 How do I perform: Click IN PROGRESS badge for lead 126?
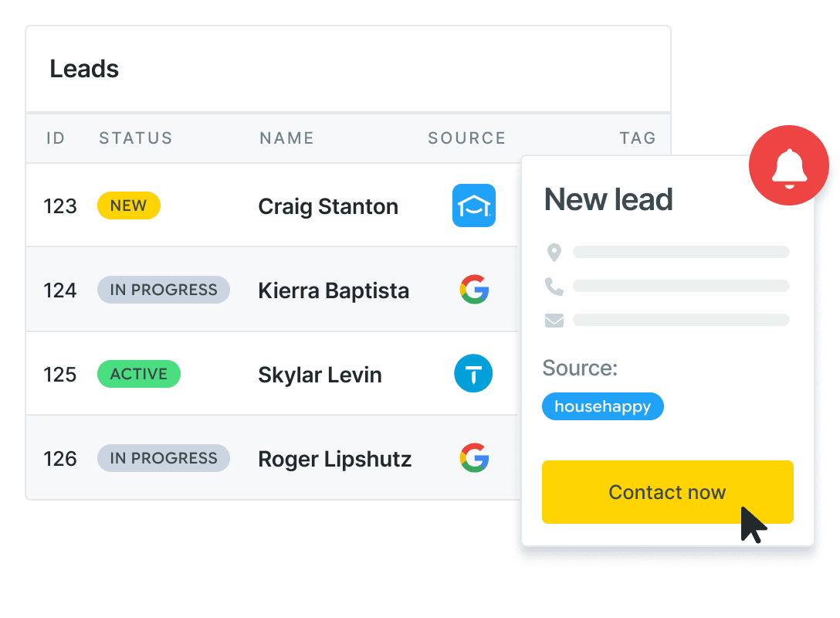[x=164, y=458]
